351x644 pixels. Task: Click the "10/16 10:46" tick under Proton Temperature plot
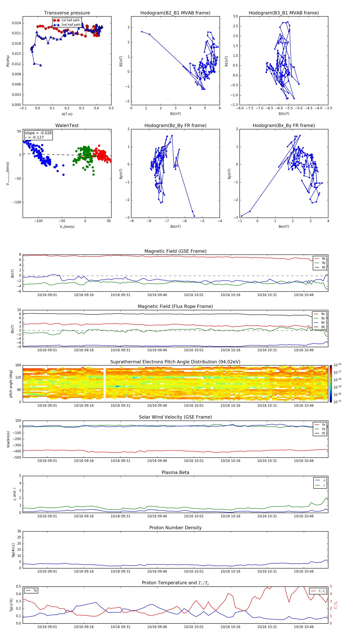pyautogui.click(x=304, y=627)
